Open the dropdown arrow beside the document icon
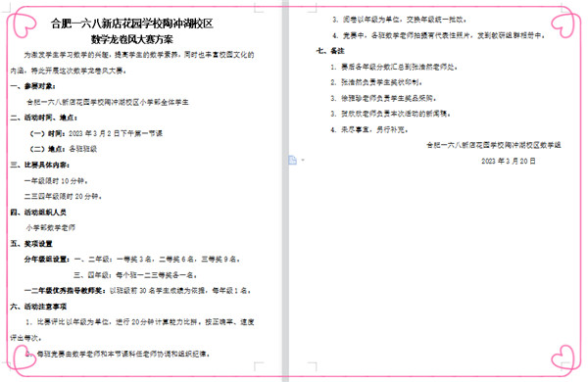The width and height of the screenshot is (588, 382). pyautogui.click(x=303, y=160)
